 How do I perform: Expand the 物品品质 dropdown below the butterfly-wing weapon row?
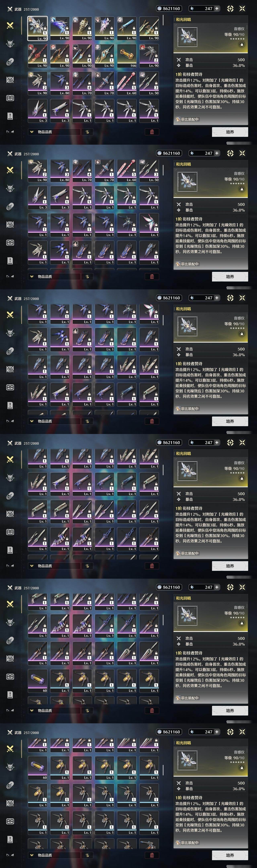click(54, 277)
